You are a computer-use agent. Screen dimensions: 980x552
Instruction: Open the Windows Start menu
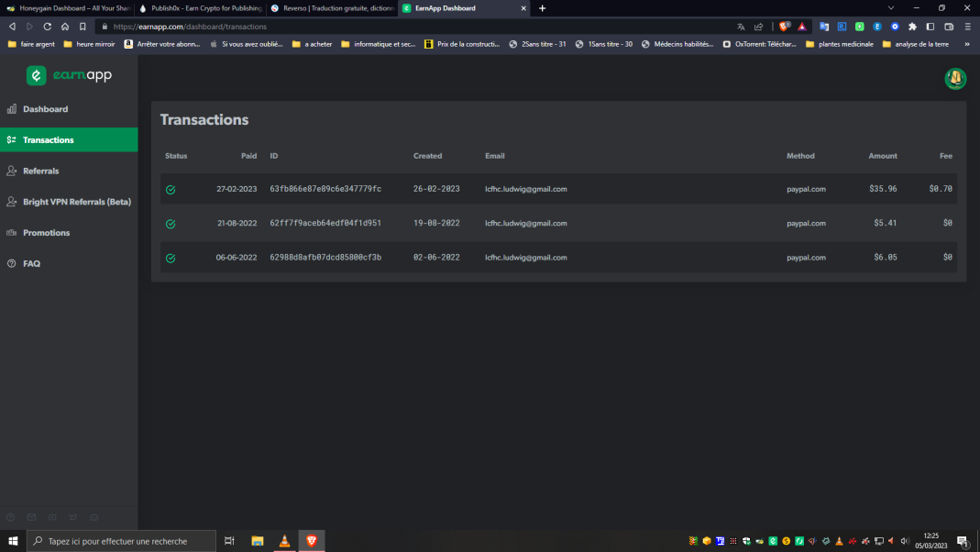click(x=13, y=541)
